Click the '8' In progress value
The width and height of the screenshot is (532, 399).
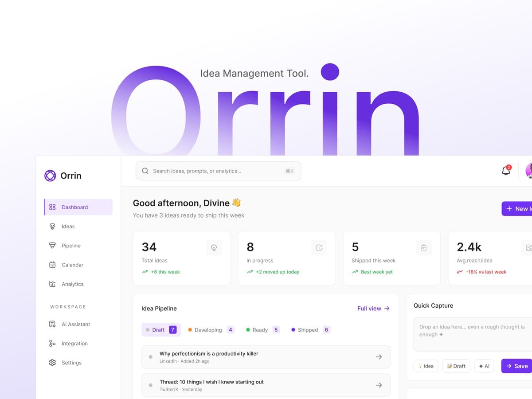(x=250, y=247)
